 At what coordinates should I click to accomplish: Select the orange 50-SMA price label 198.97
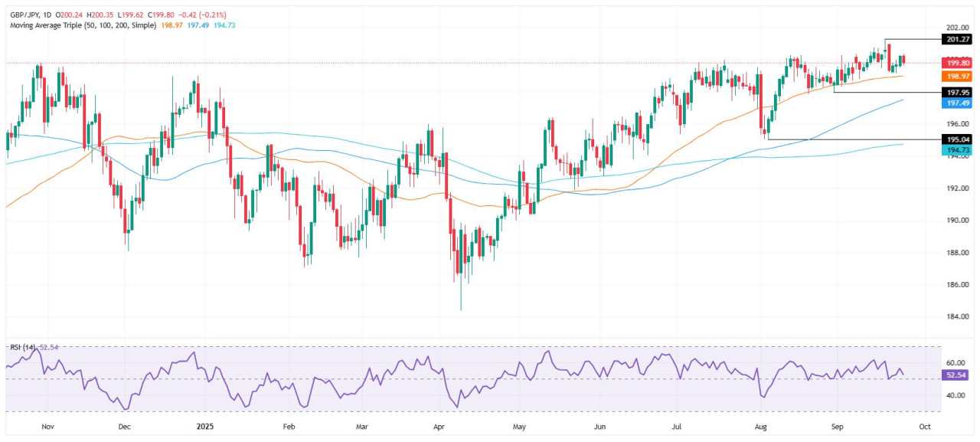955,76
